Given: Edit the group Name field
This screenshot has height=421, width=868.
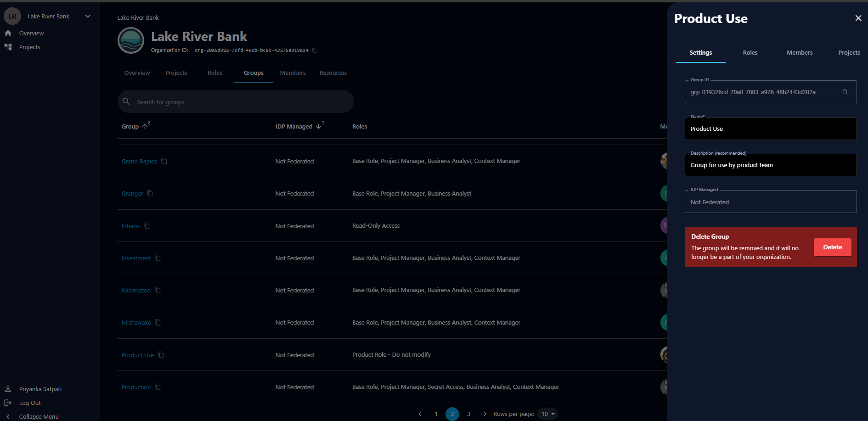Looking at the screenshot, I should click(x=770, y=129).
